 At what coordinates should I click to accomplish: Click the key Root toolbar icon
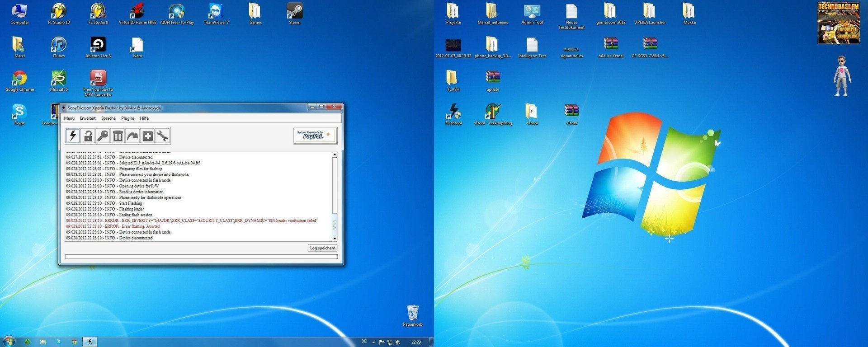[103, 136]
